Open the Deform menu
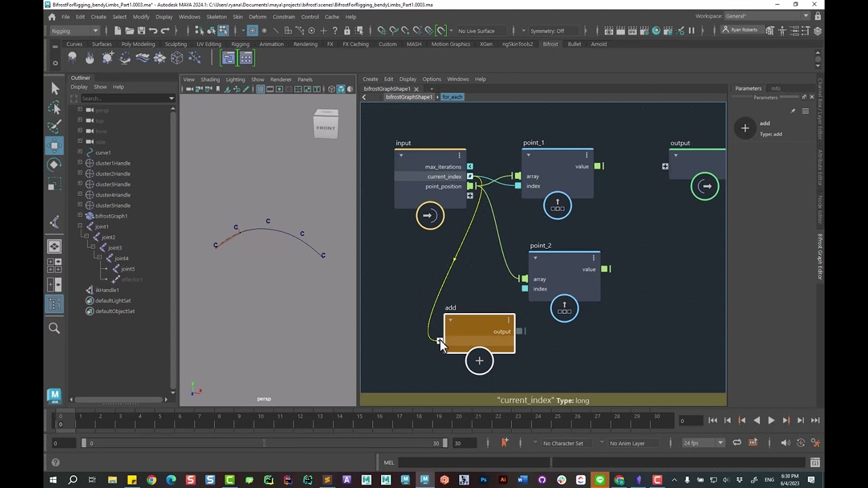This screenshot has height=488, width=868. click(257, 16)
